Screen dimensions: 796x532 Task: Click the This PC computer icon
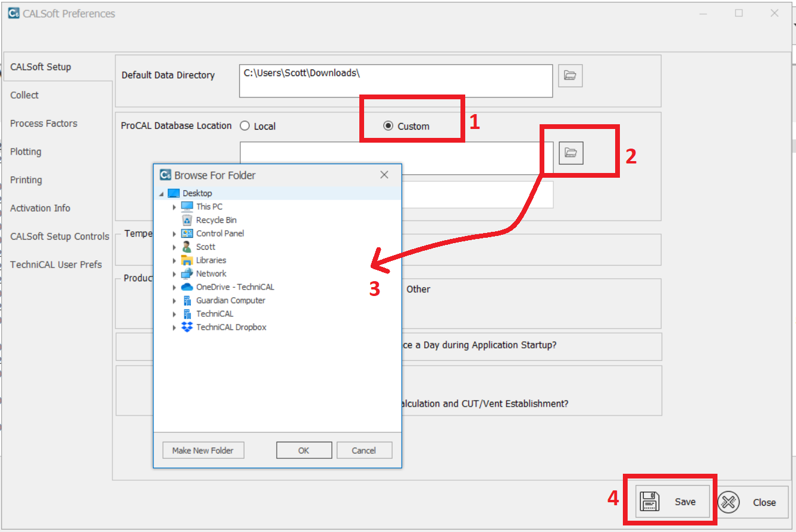(187, 206)
